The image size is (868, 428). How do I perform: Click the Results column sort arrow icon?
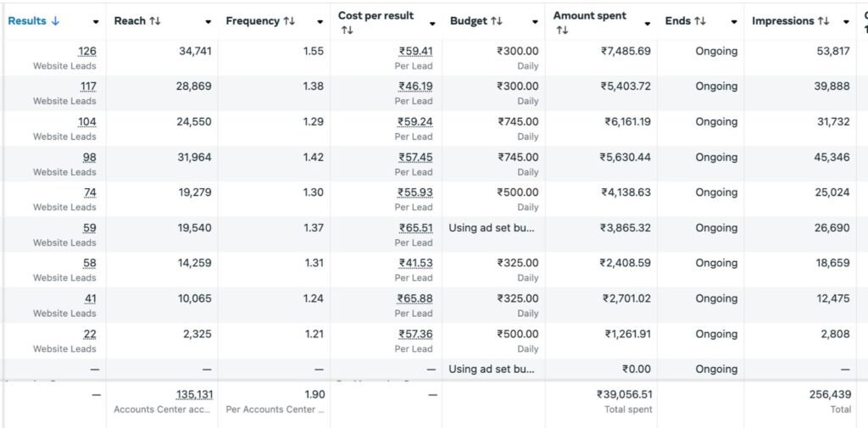(56, 21)
